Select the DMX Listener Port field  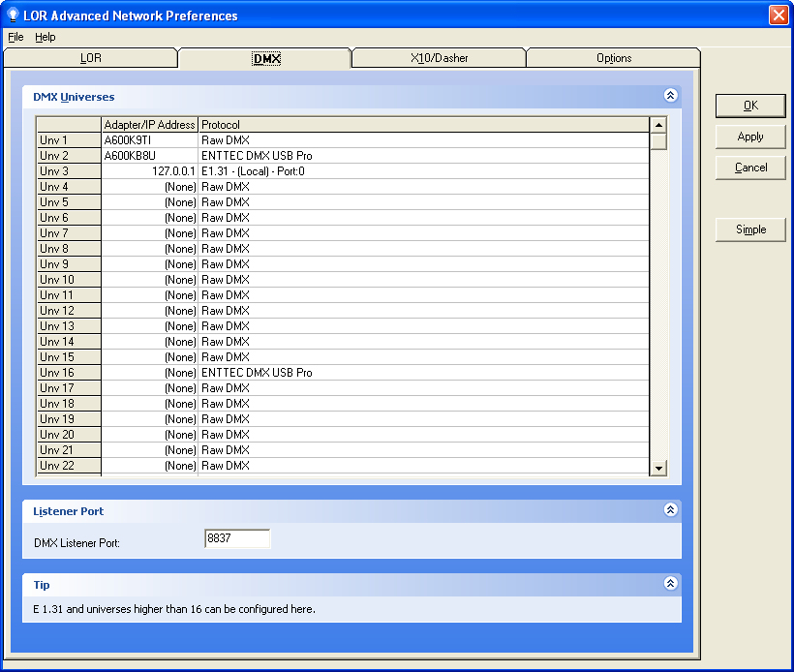(236, 537)
